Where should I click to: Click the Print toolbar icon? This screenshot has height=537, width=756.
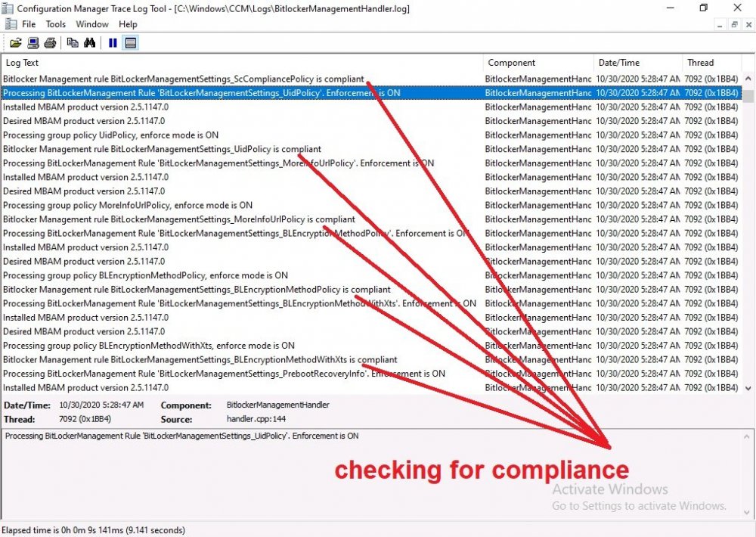click(x=50, y=43)
